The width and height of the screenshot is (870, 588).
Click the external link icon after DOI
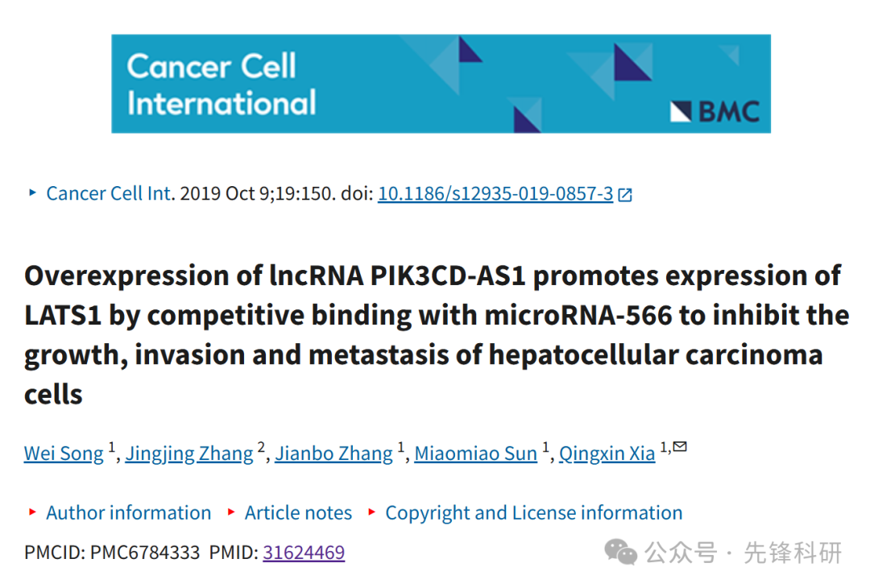tap(625, 195)
